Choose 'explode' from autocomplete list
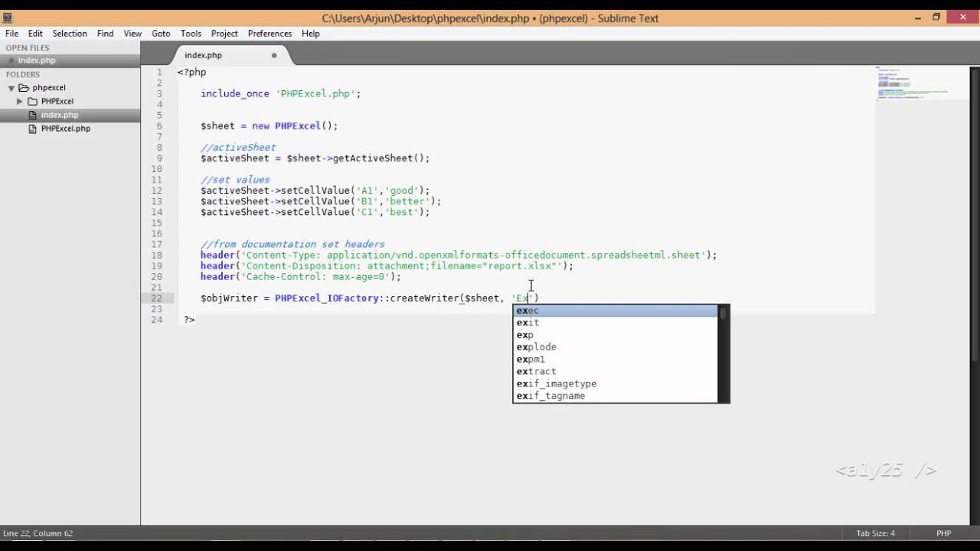This screenshot has width=980, height=551. point(616,347)
